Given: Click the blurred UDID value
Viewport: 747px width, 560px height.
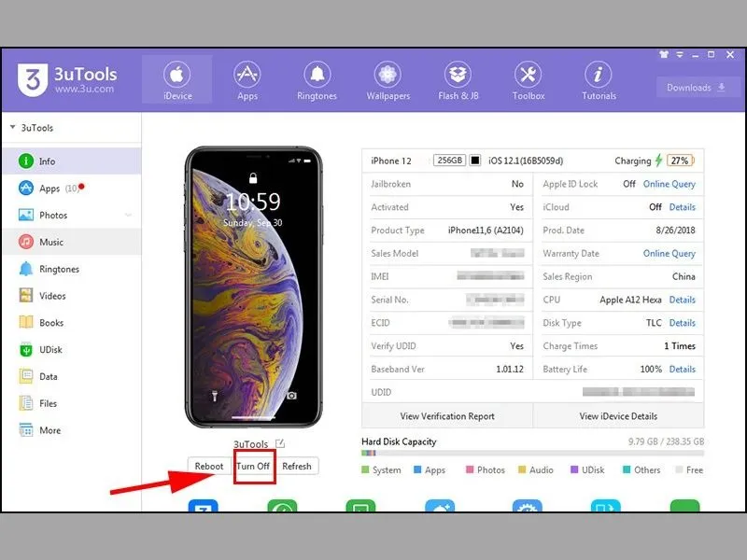Looking at the screenshot, I should [x=639, y=392].
